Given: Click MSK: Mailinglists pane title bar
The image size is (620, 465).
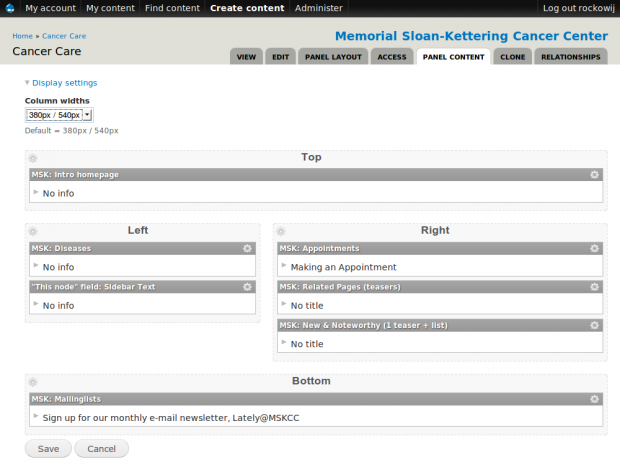Looking at the screenshot, I should coord(316,399).
